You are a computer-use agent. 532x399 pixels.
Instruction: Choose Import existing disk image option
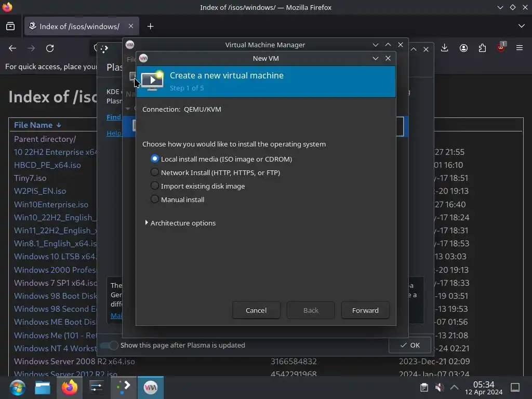click(155, 186)
